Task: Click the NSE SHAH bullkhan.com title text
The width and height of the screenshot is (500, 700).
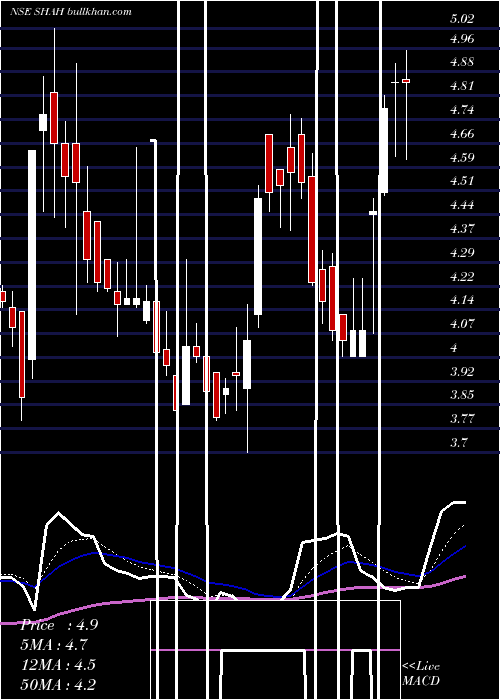Action: 71,12
